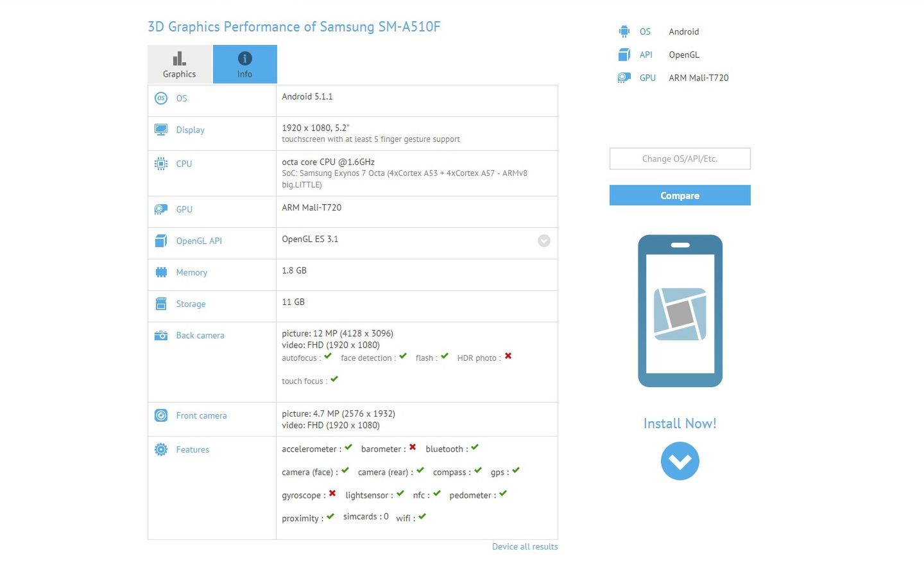Click the Features label
The image size is (924, 565).
193,449
